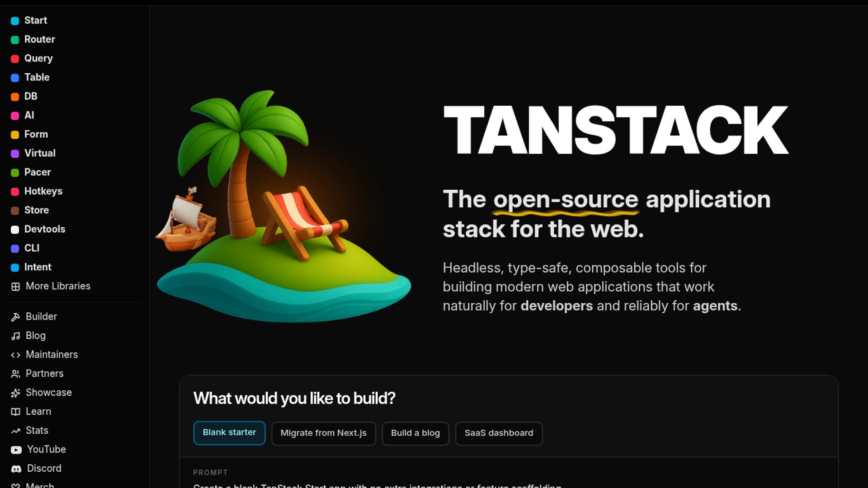Open the YouTube channel link
868x488 pixels.
(x=47, y=449)
